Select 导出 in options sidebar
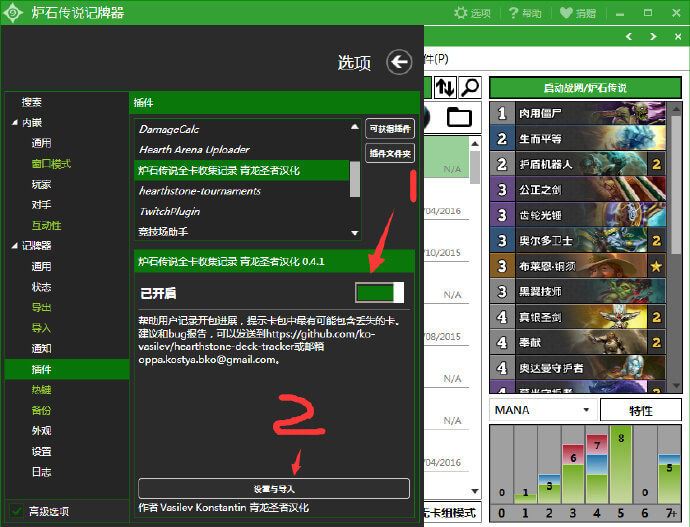This screenshot has height=527, width=690. 41,307
